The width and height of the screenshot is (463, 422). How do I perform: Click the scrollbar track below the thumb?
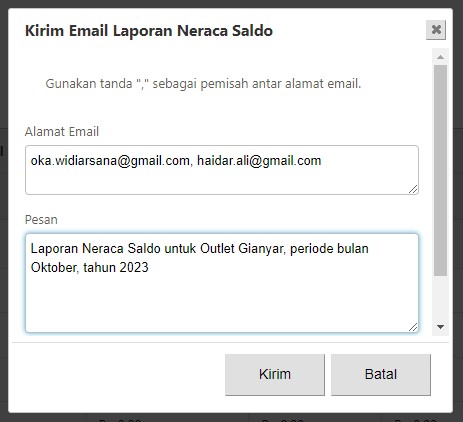440,298
